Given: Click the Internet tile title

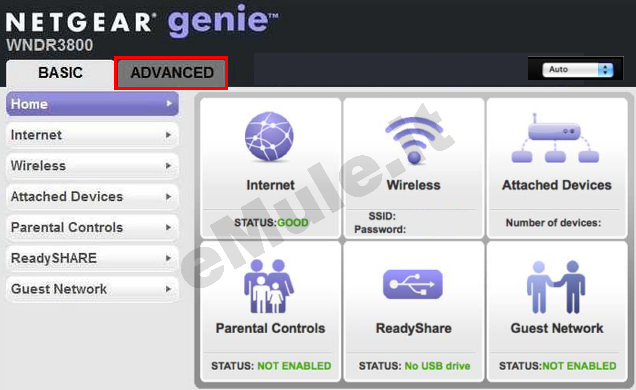Looking at the screenshot, I should (x=271, y=185).
